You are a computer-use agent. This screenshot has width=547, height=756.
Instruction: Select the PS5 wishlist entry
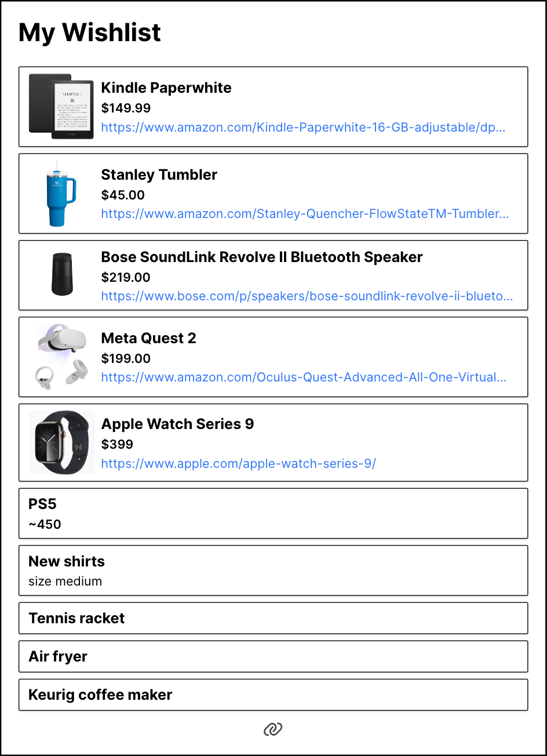[x=273, y=513]
